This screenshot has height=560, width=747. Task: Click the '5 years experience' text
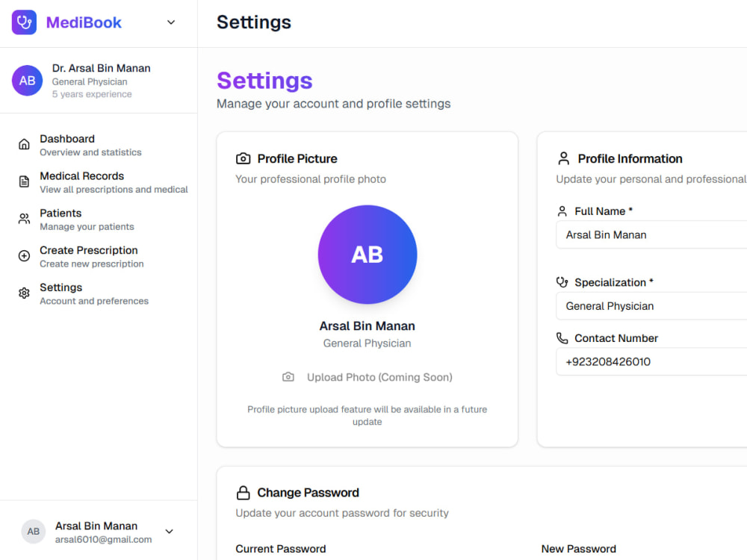pos(92,94)
